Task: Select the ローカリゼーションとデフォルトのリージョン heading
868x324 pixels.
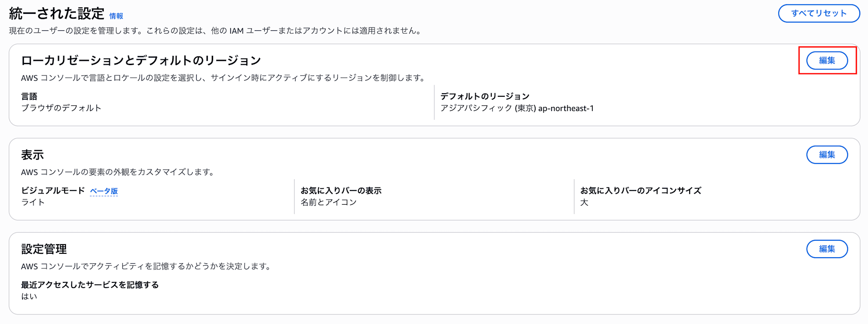Action: 141,60
